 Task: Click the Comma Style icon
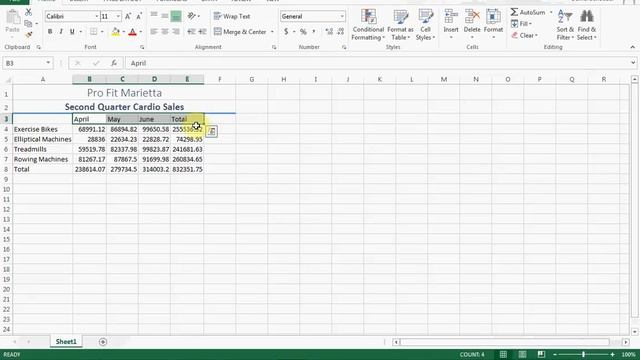314,31
